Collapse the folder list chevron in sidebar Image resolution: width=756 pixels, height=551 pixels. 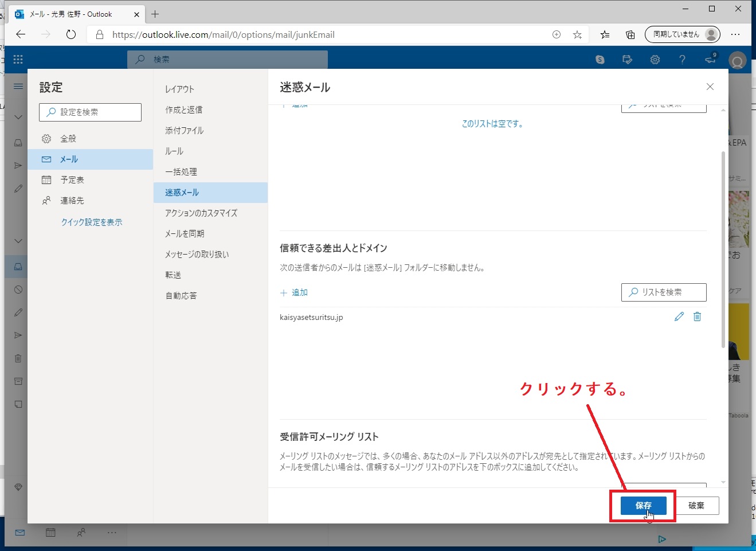pos(17,116)
